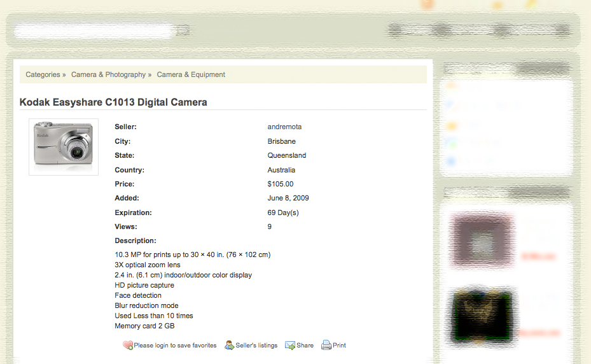Open the Categories breadcrumb link
591x364 pixels.
[43, 74]
